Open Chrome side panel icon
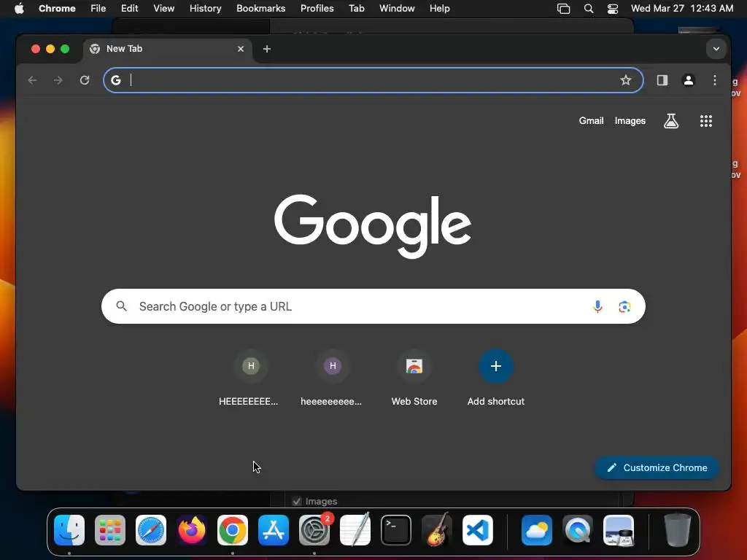This screenshot has width=747, height=560. tap(662, 80)
